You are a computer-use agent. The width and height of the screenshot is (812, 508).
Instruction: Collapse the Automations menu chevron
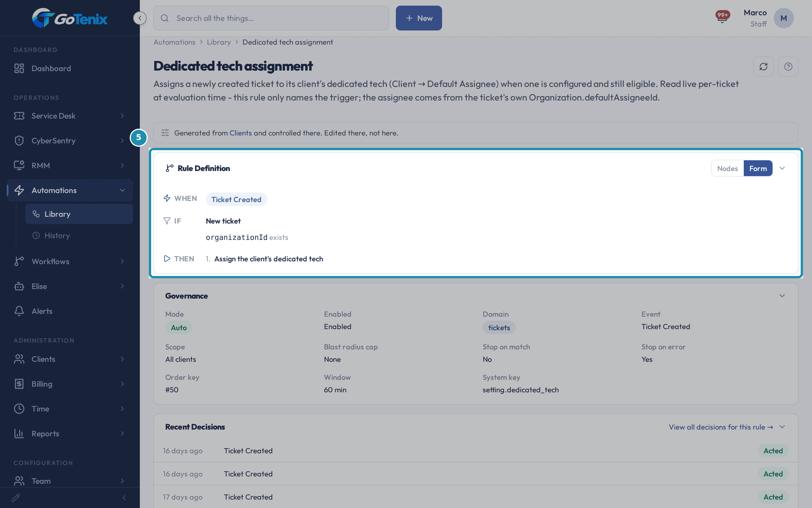pos(122,190)
